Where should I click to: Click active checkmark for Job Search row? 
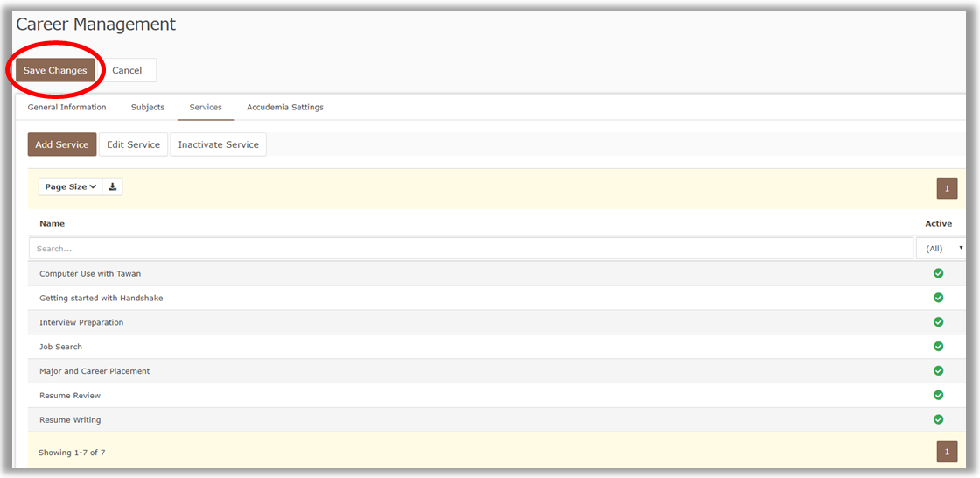pyautogui.click(x=938, y=346)
